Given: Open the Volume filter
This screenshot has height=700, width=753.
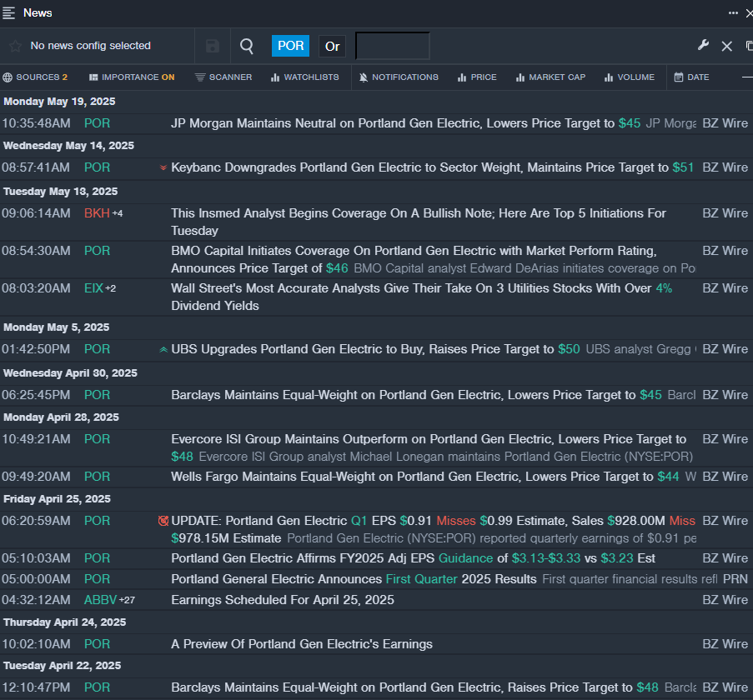Looking at the screenshot, I should coord(629,77).
